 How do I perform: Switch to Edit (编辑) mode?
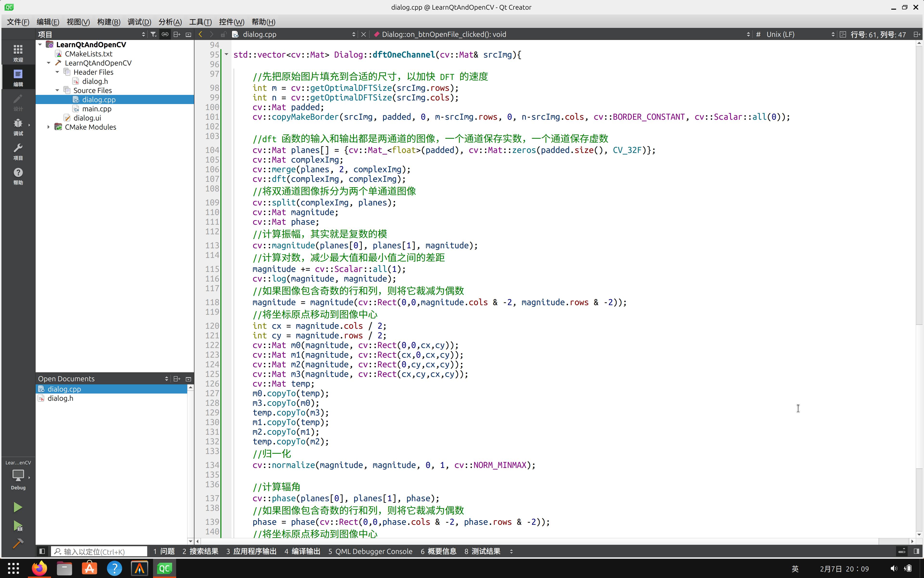pos(18,77)
